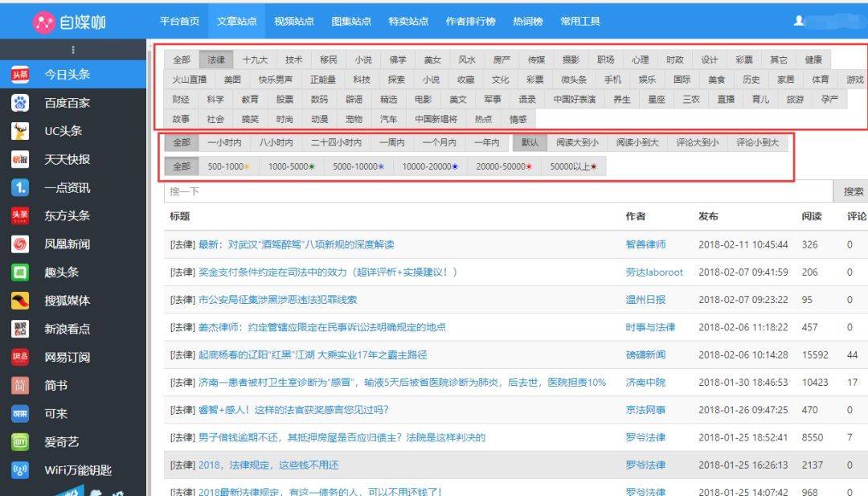Switch to 文章站点 tab
Viewport: 868px width, 496px height.
click(x=237, y=21)
